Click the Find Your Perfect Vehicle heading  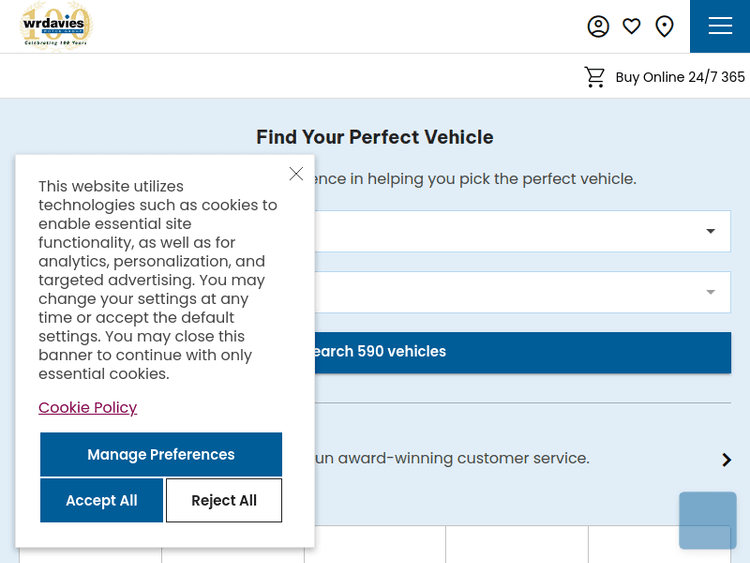tap(375, 137)
